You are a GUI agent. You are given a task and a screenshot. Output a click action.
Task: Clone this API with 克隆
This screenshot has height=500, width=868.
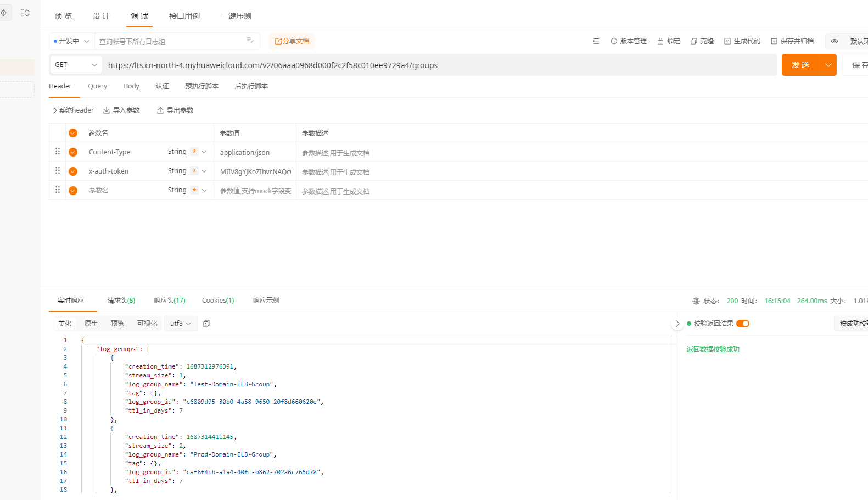click(702, 41)
